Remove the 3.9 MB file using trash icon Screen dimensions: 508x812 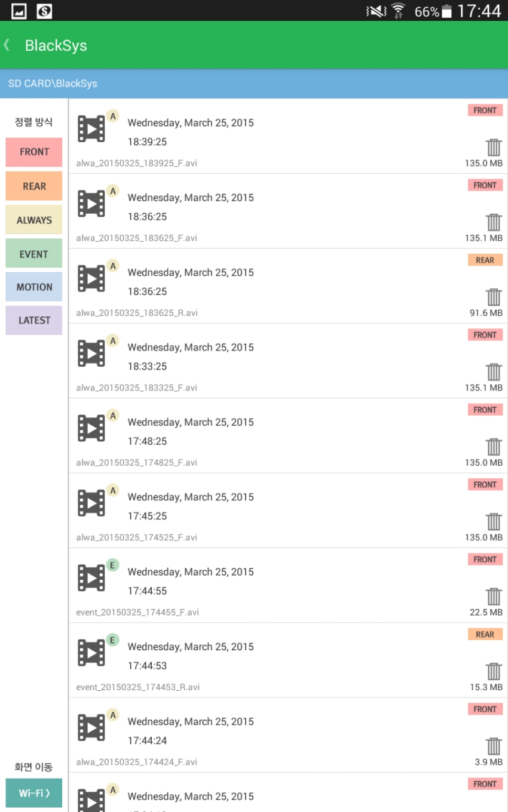pyautogui.click(x=494, y=746)
